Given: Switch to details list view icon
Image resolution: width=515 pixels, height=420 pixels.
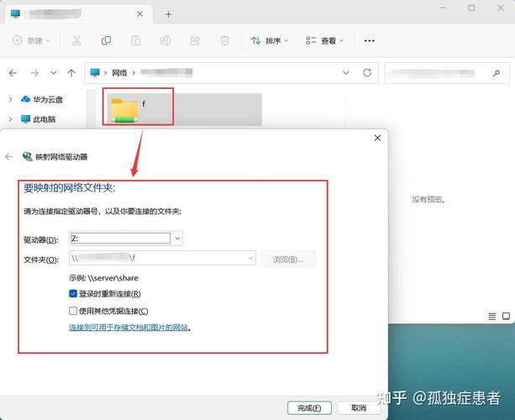Looking at the screenshot, I should click(492, 316).
